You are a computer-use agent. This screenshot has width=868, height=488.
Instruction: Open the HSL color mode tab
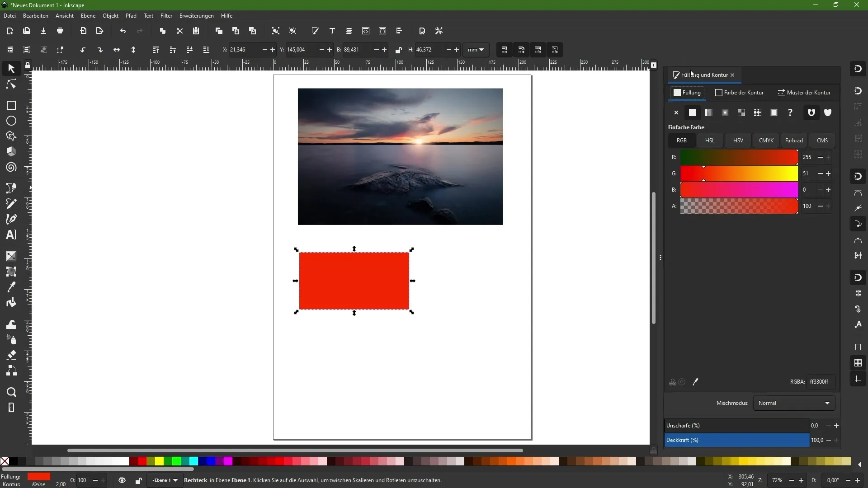pos(711,140)
